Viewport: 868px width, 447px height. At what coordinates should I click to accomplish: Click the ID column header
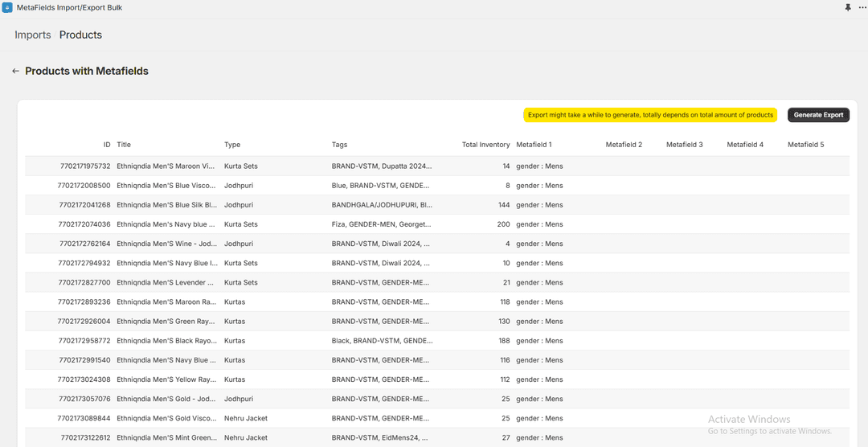pyautogui.click(x=107, y=145)
